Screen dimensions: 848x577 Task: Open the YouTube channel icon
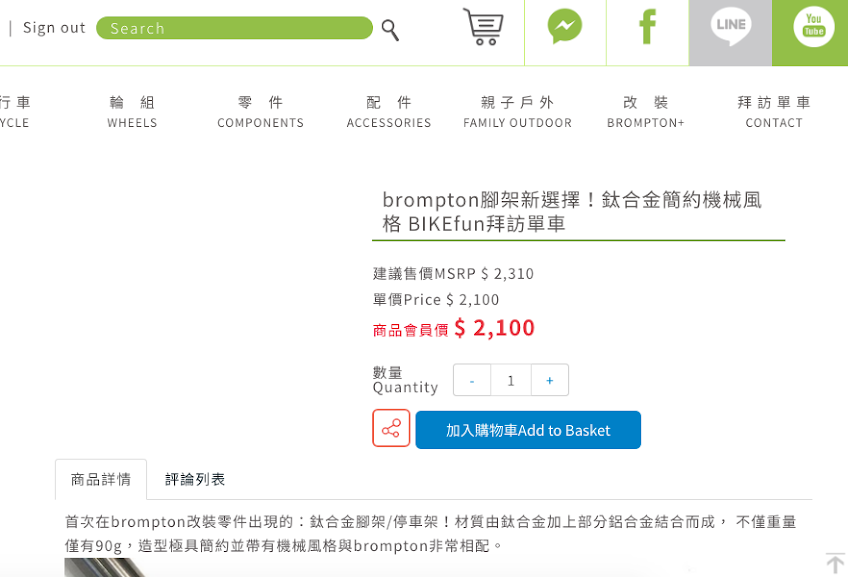[x=813, y=26]
